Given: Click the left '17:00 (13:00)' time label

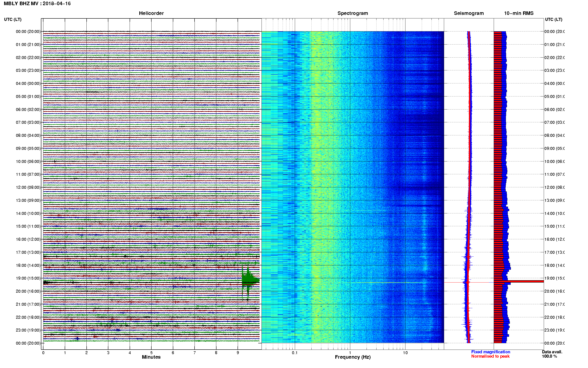Looking at the screenshot, I should [28, 252].
